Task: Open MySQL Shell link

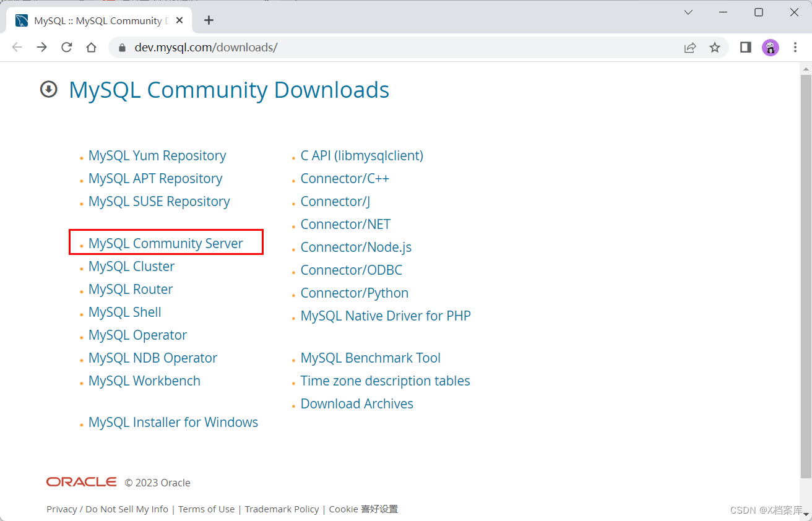Action: coord(125,312)
